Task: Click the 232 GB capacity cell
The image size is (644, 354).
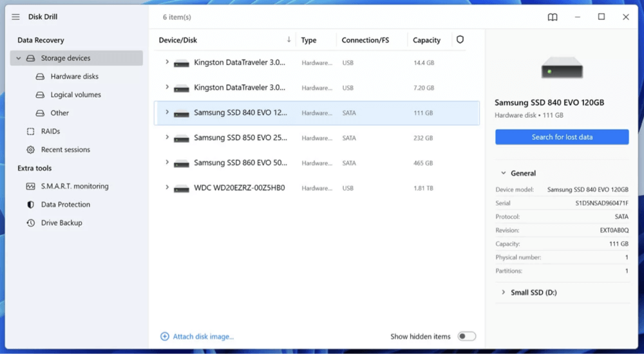Action: coord(423,138)
